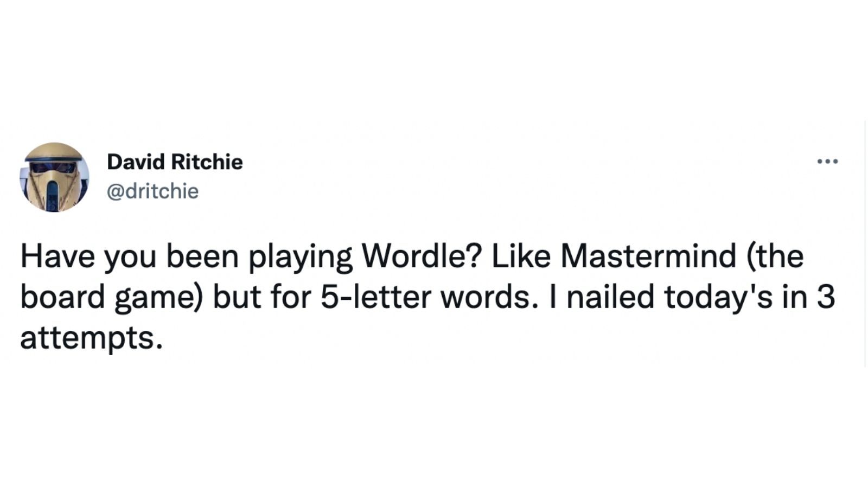868x488 pixels.
Task: Click the word "nailed" in the tweet
Action: click(610, 297)
